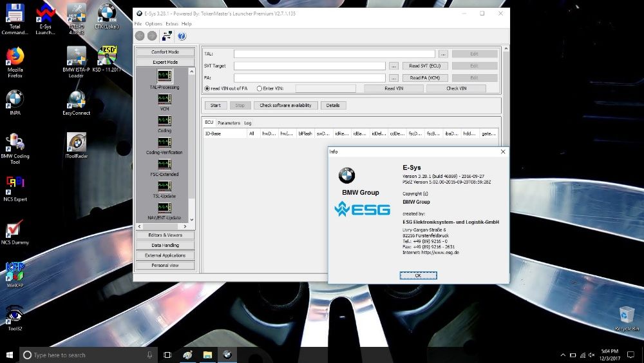Click the back arrow toolbar icon in E-Sys
Screen dimensions: 644x363
[x=140, y=36]
